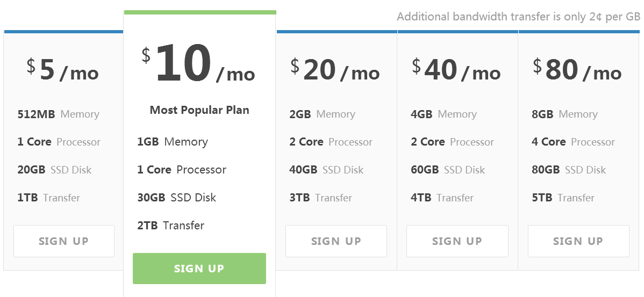Click the green SIGN UP button
The width and height of the screenshot is (644, 297).
pos(199,269)
